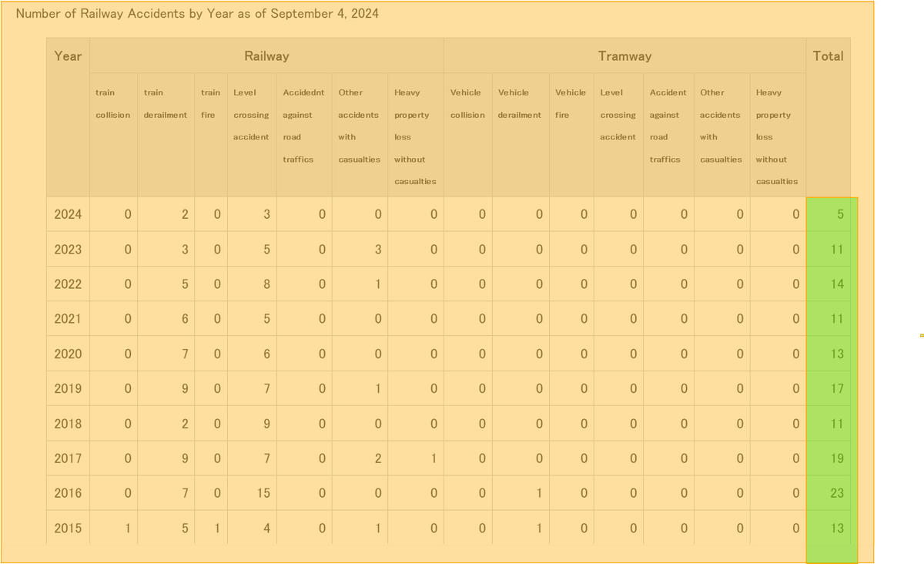This screenshot has width=924, height=564.
Task: Click the 2024 total value '5'
Action: pyautogui.click(x=840, y=214)
